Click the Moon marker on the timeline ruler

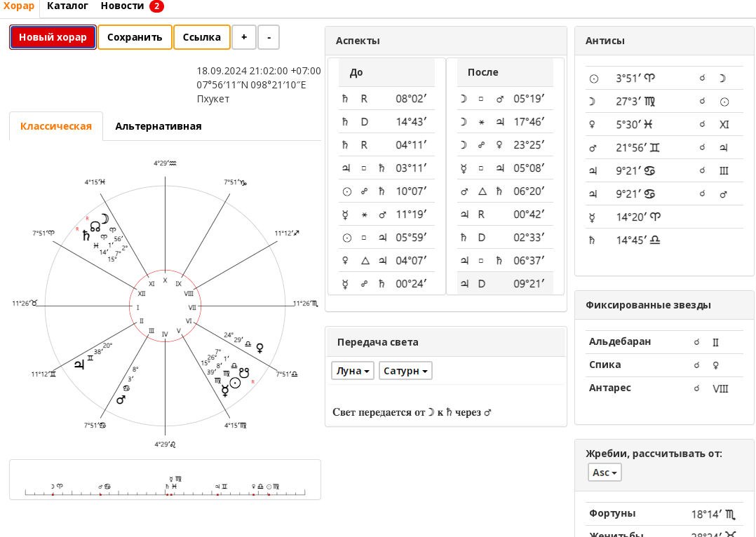click(53, 487)
